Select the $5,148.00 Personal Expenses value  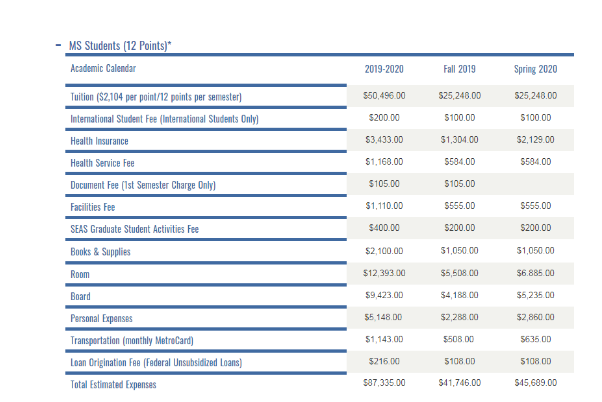point(383,317)
